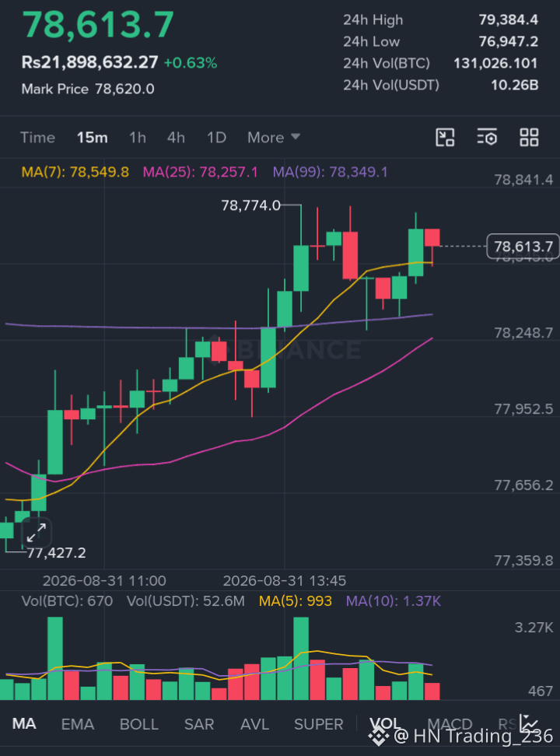Toggle the MACD sub-indicator

450,723
